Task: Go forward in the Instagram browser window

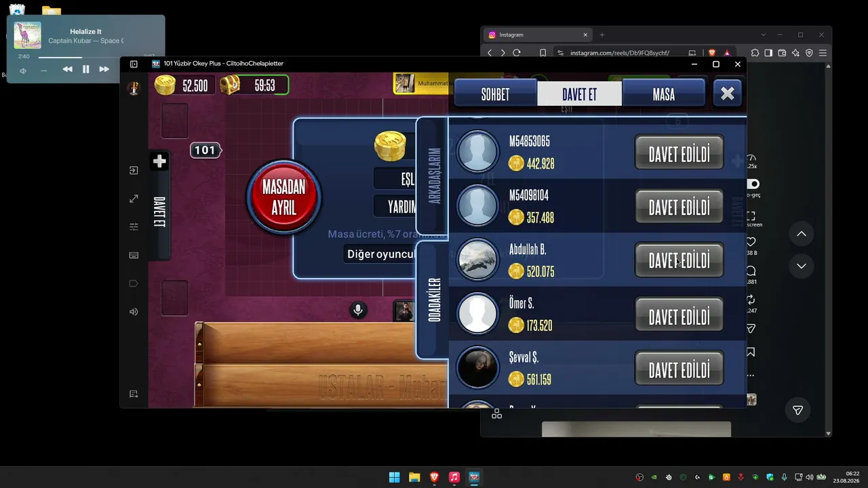Action: [502, 53]
